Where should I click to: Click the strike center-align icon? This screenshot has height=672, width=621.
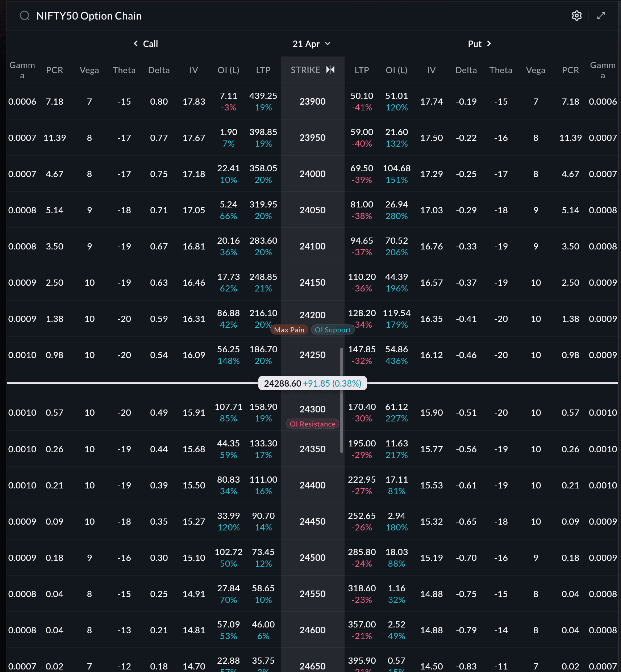330,70
